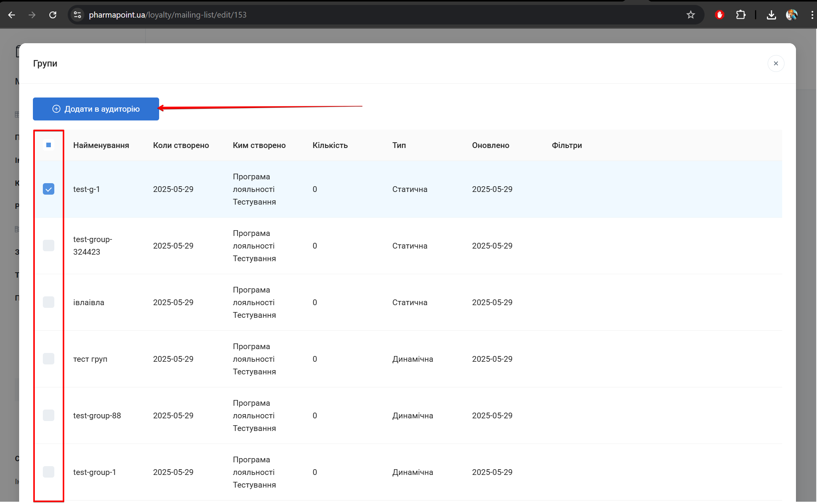Select the test-group-88 checkbox
The height and width of the screenshot is (504, 817).
49,415
